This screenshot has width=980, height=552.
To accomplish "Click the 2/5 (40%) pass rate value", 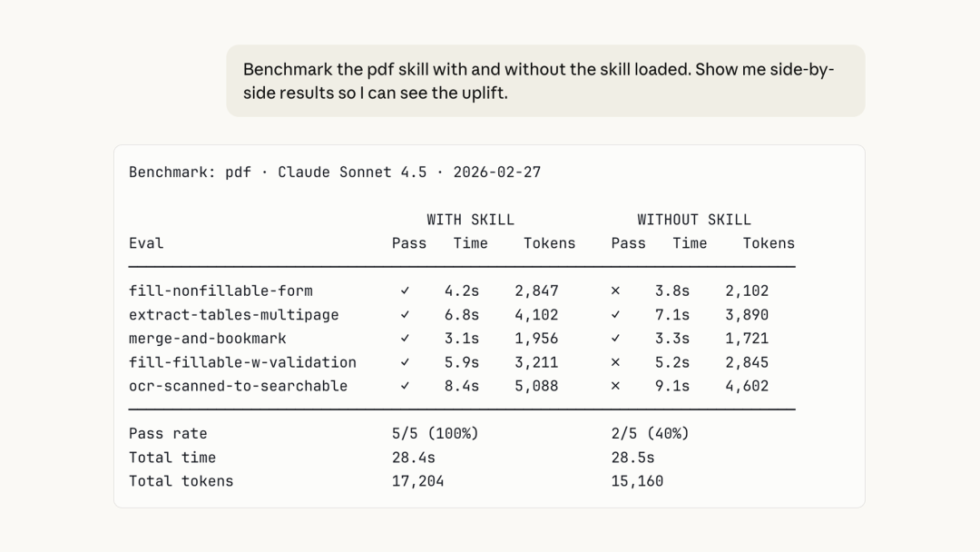I will click(x=650, y=433).
